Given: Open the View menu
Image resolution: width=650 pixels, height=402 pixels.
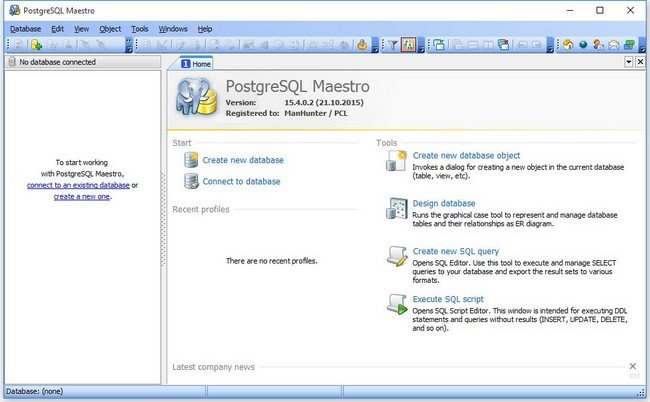Looking at the screenshot, I should (x=82, y=29).
